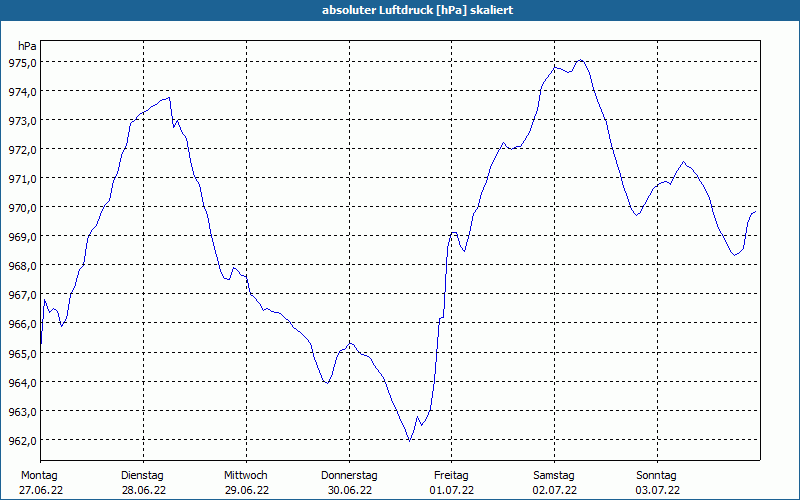Viewport: 800px width, 500px height.
Task: Click the chart title 'absoluter Luftdruck [hPa] skaliert'
Action: 417,10
